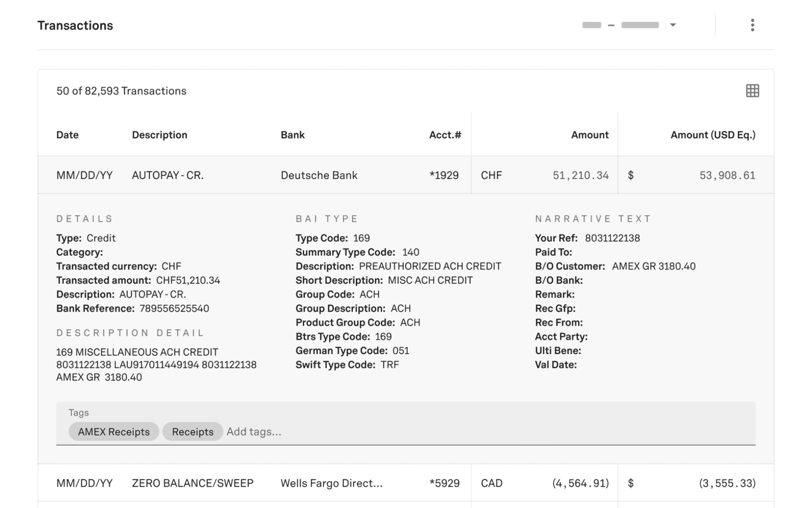This screenshot has height=508, width=812.
Task: Select the AMEX Receipts tag
Action: 113,432
